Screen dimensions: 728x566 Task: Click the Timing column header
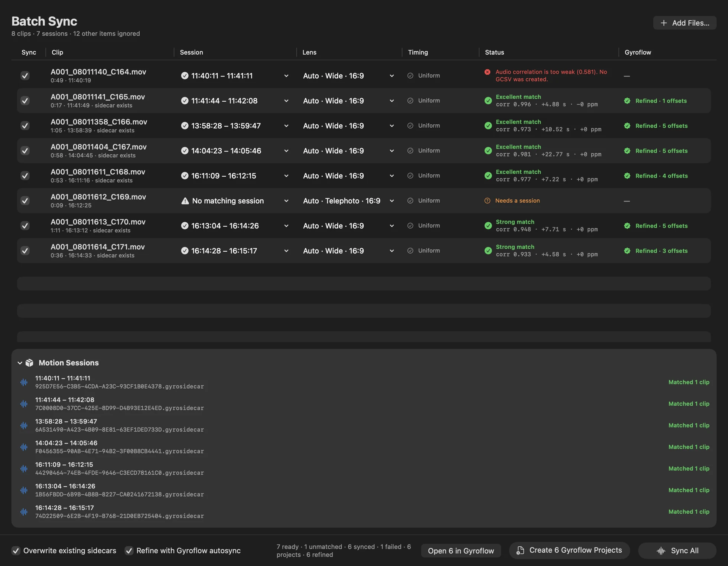tap(418, 52)
